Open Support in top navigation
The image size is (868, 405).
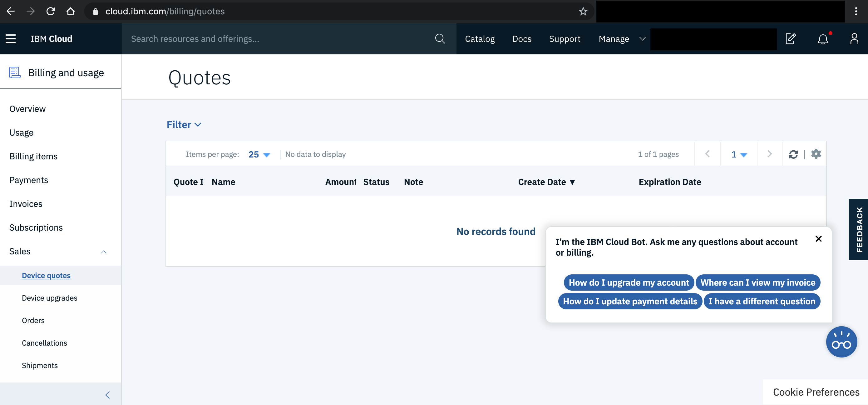coord(565,39)
